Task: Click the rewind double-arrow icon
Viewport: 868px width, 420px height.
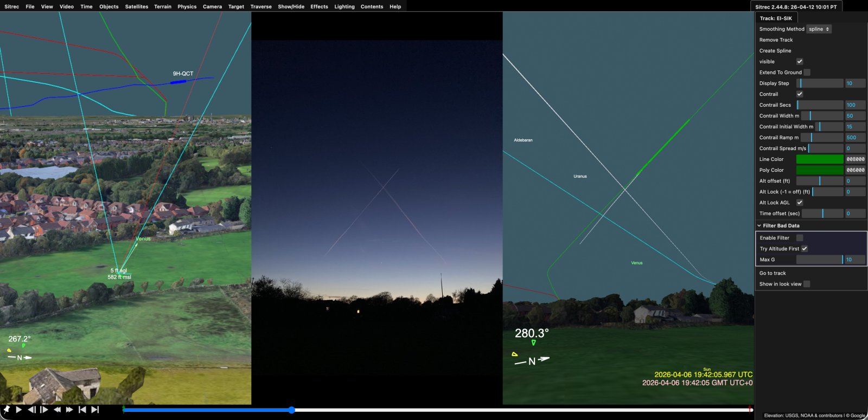Action: [57, 410]
